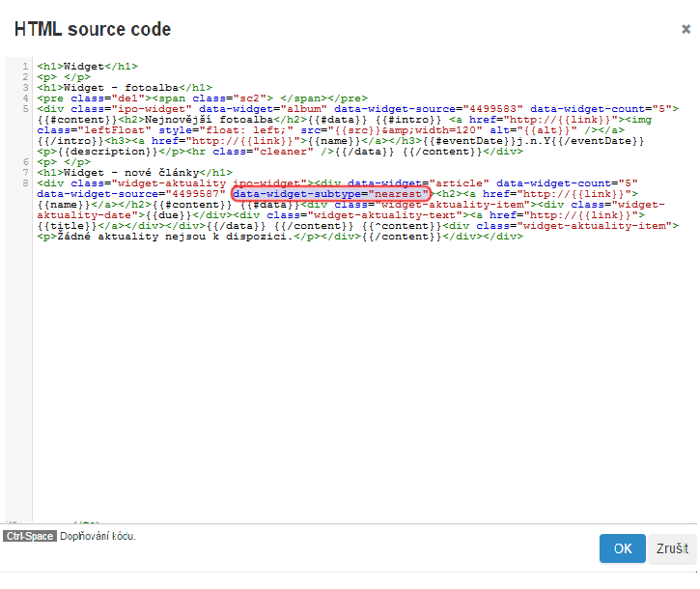Image resolution: width=700 pixels, height=589 pixels.
Task: Click line number 1 in the gutter
Action: click(25, 66)
